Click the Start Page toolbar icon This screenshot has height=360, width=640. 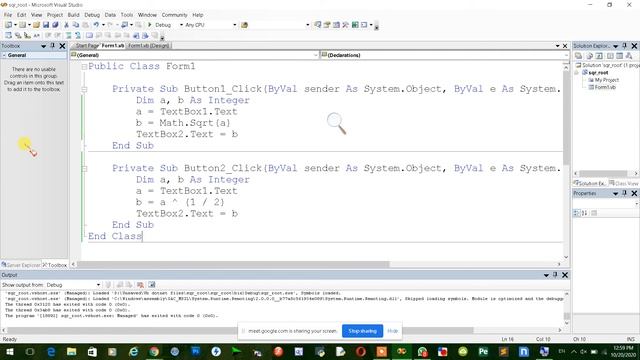pos(355,25)
